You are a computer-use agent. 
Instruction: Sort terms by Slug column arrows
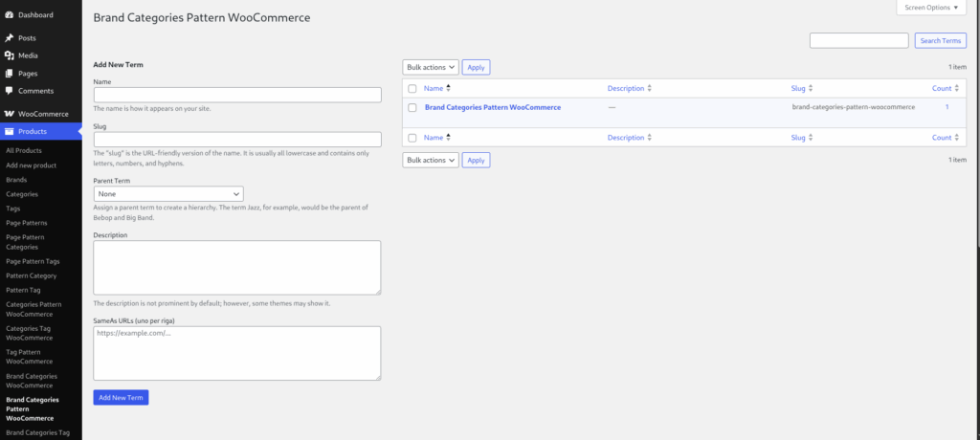click(810, 88)
